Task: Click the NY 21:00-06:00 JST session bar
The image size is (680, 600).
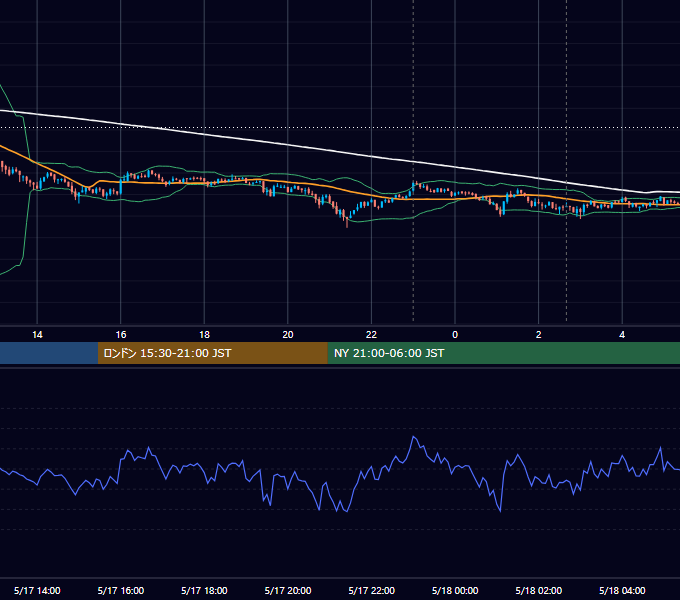Action: tap(503, 353)
